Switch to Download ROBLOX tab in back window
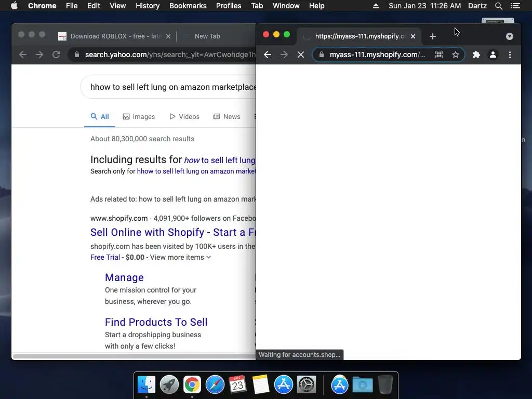The height and width of the screenshot is (399, 532). 115,36
